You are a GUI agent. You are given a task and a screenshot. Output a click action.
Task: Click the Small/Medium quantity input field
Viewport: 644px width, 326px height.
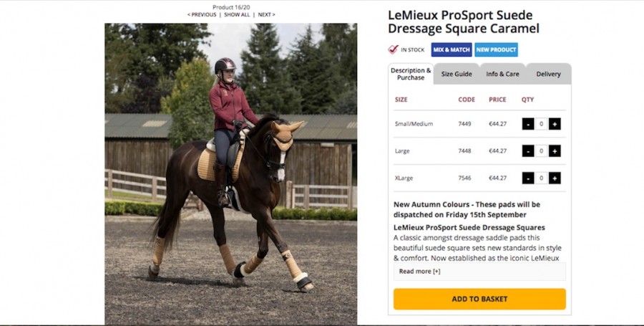coord(542,124)
